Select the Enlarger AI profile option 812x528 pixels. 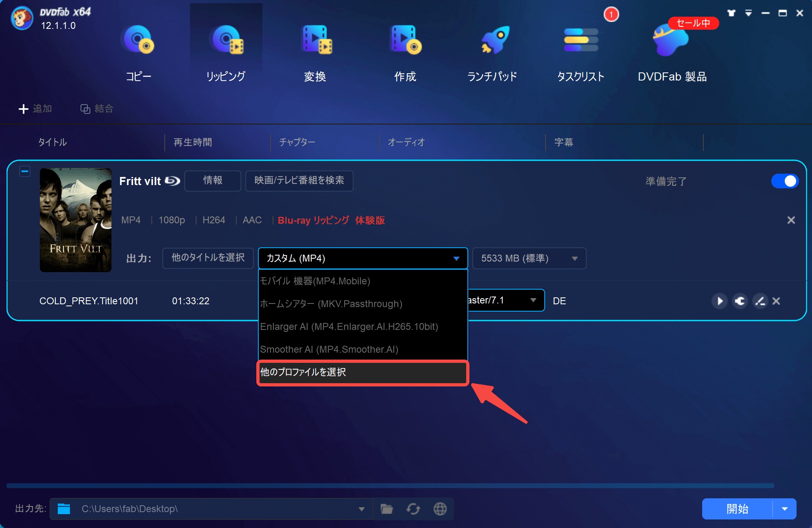[363, 327]
